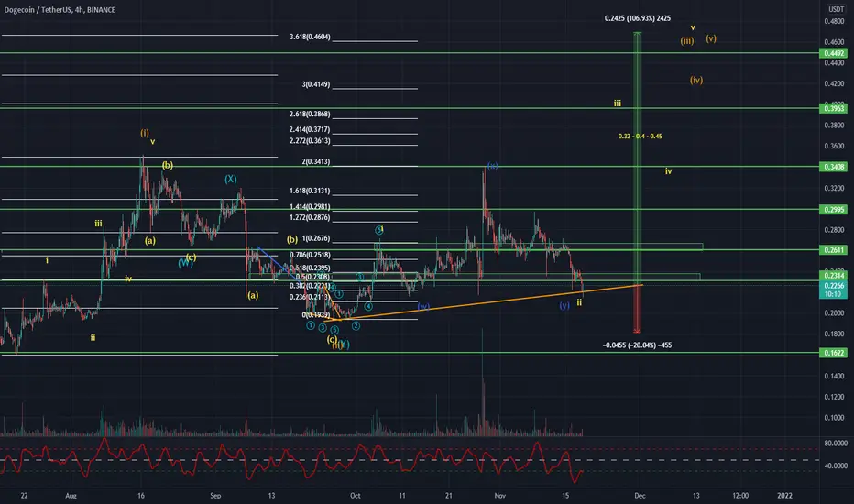Click the 1.414(0.2981) Fibonacci level
Screen dimensions: 854x504
coord(310,207)
